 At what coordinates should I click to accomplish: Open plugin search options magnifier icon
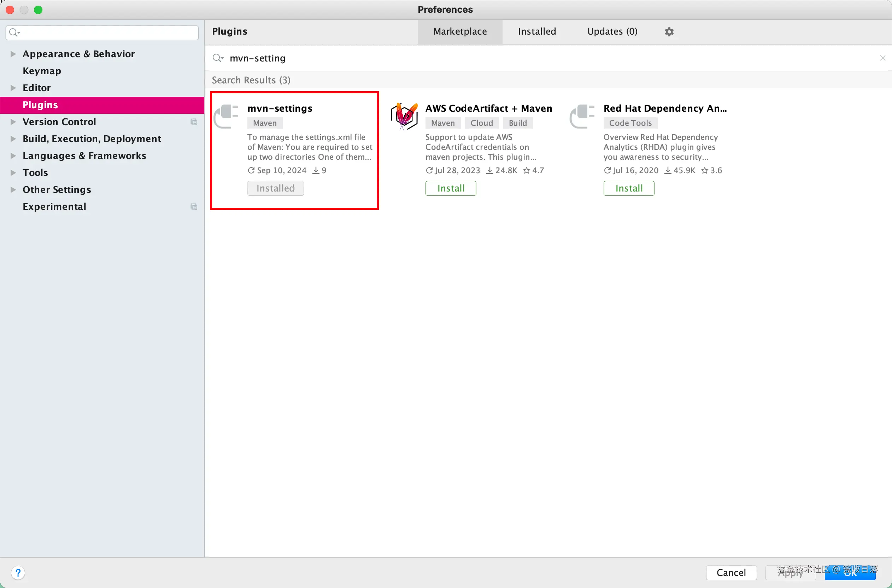coord(218,58)
